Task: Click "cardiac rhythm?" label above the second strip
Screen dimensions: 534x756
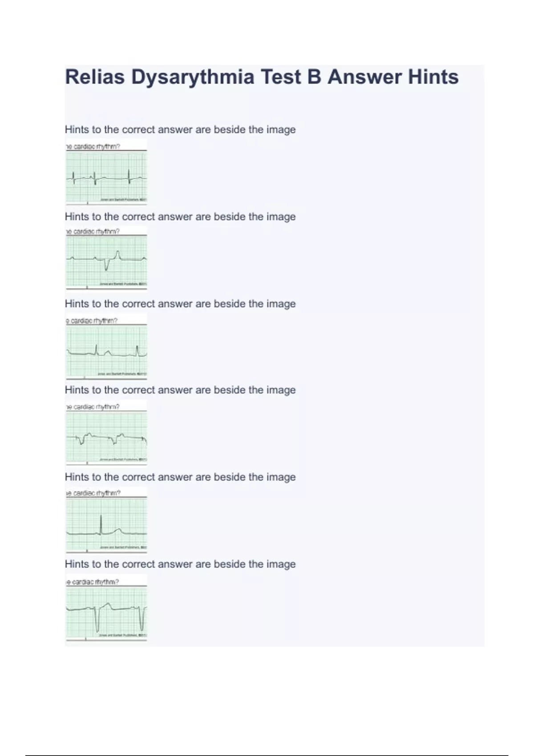Action: (x=93, y=231)
